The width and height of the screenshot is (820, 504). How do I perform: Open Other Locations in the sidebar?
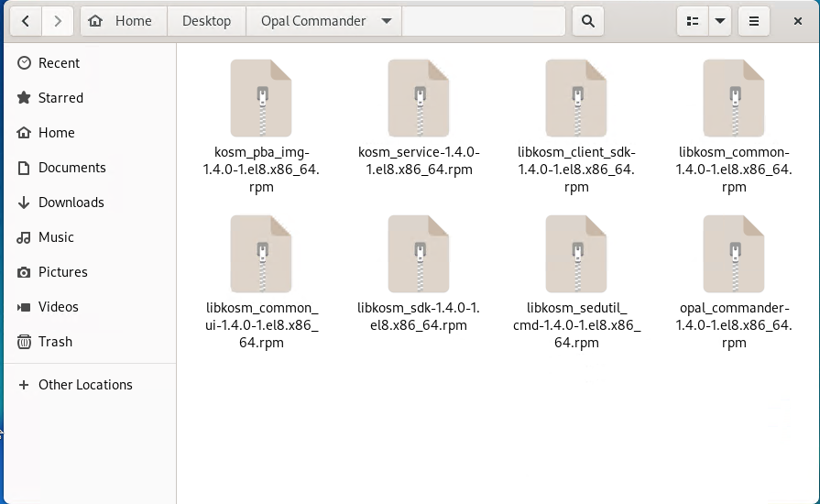90,385
